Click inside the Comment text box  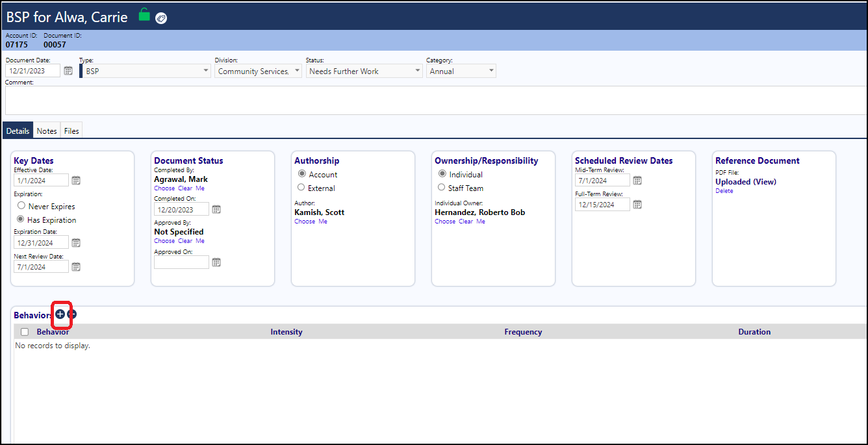pyautogui.click(x=435, y=100)
